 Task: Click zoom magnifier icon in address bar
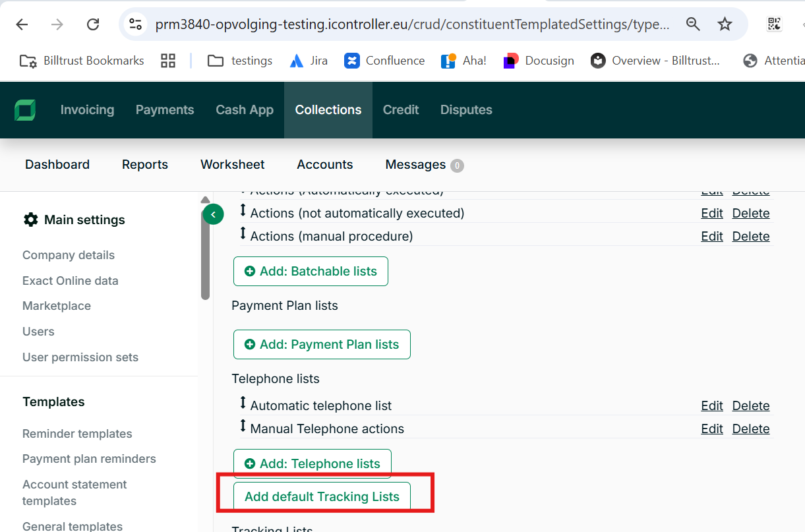(693, 25)
